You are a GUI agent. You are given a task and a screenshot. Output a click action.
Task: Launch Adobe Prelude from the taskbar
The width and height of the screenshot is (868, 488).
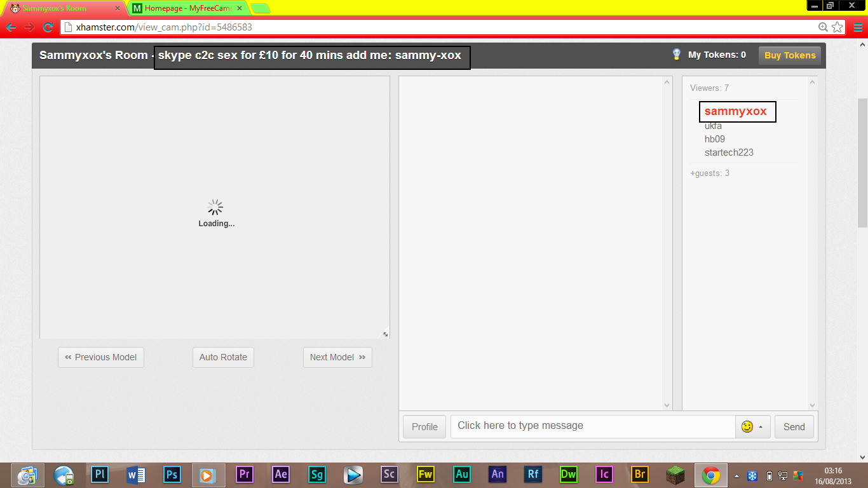click(x=100, y=474)
